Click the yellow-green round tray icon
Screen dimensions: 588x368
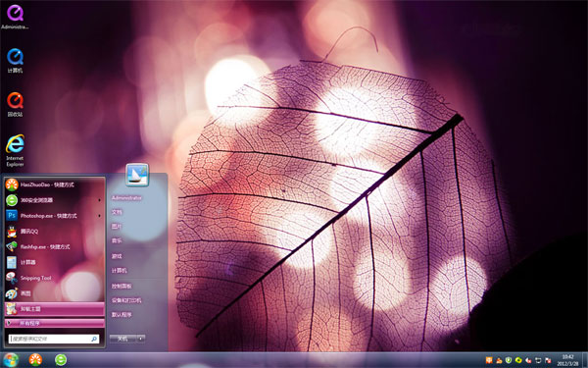[518, 360]
